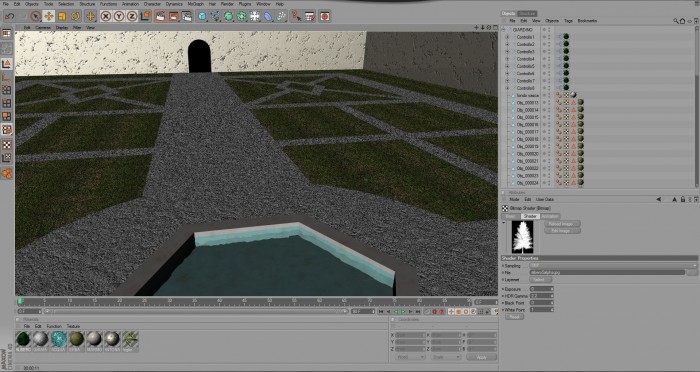This screenshot has width=700, height=372.
Task: Expand the Controllo3 tree node
Action: coord(507,52)
